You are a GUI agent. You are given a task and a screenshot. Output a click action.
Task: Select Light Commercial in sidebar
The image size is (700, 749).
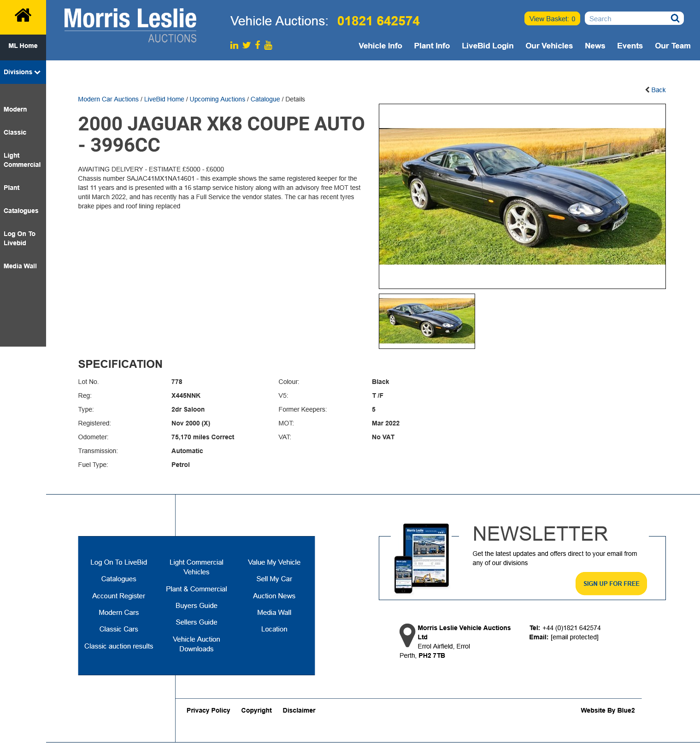click(x=22, y=160)
